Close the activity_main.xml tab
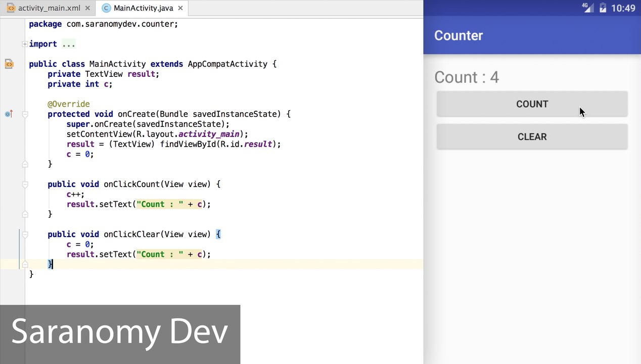The height and width of the screenshot is (364, 641). click(88, 8)
